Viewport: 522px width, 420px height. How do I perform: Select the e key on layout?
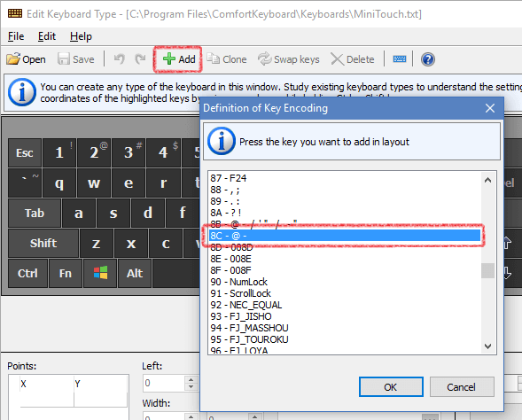pos(129,183)
